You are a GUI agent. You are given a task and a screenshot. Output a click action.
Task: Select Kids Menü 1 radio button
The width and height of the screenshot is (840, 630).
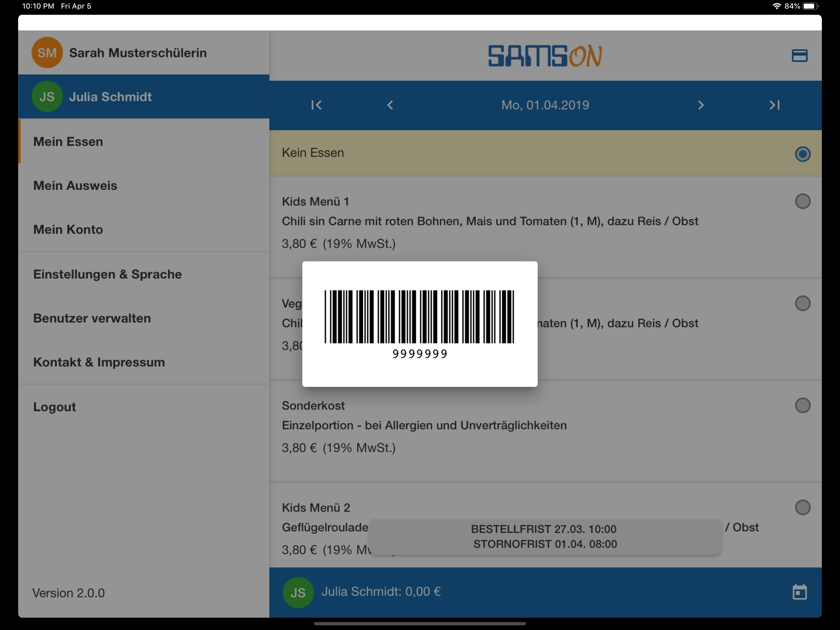(x=802, y=201)
